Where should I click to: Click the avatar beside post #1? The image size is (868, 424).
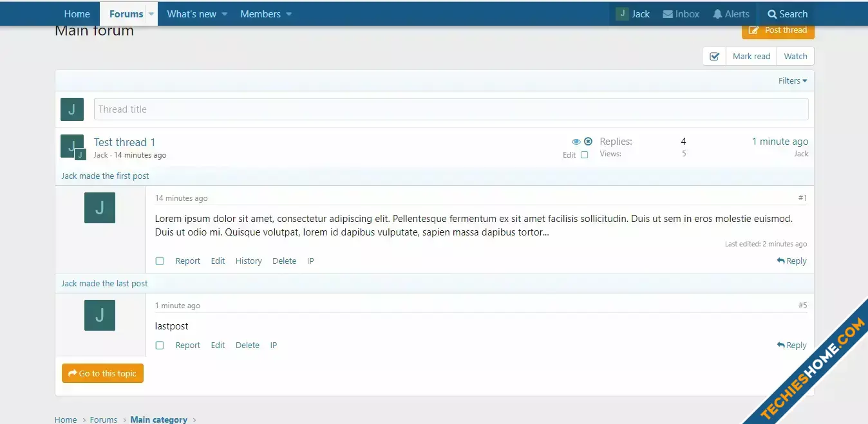[x=100, y=208]
